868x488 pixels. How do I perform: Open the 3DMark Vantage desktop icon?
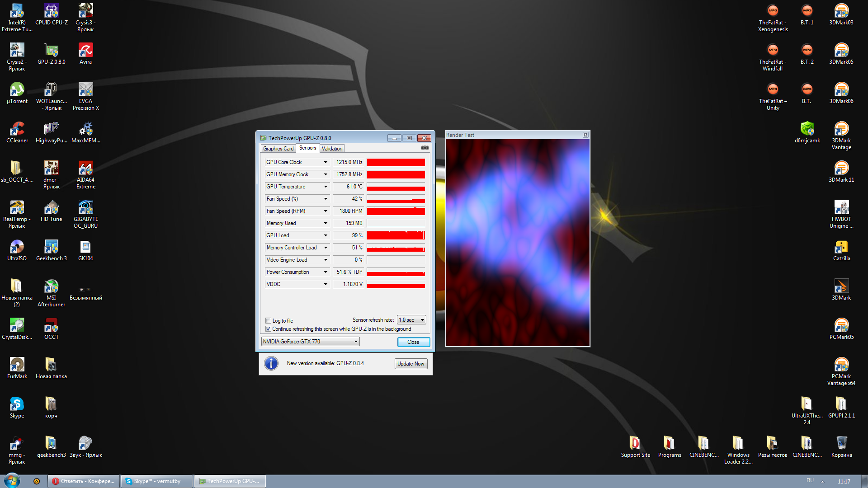(x=841, y=129)
